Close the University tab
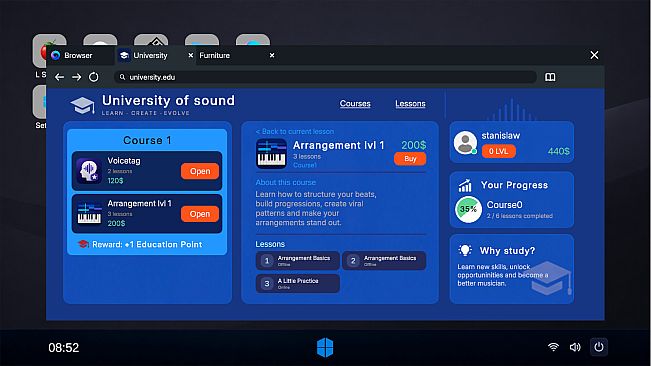This screenshot has height=366, width=651. 190,55
